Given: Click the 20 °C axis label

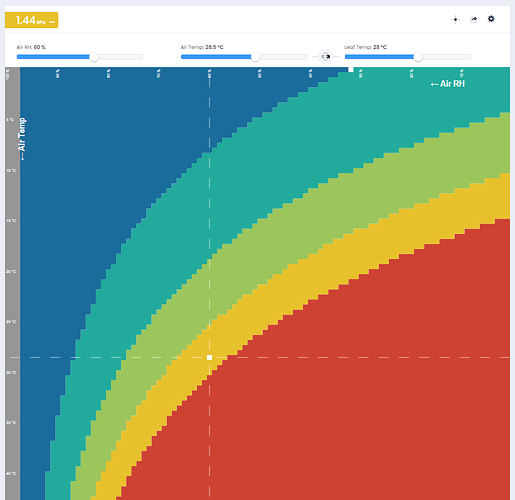Looking at the screenshot, I should 11,271.
